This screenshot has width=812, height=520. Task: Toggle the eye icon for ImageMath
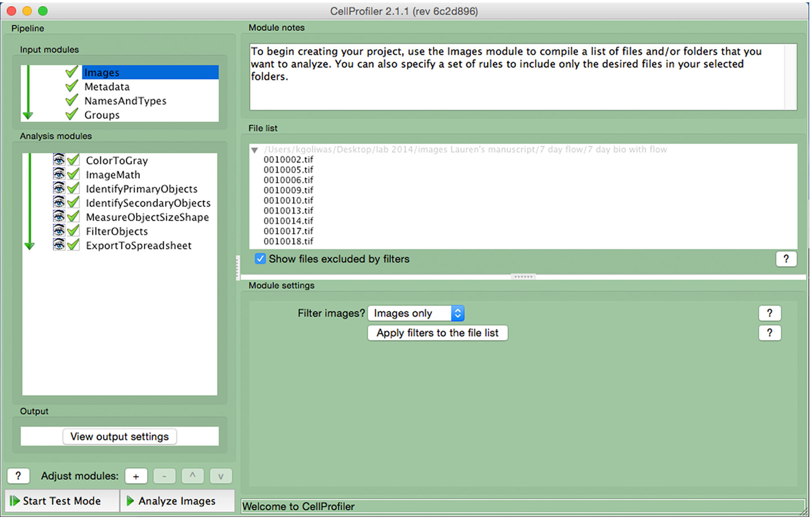59,174
